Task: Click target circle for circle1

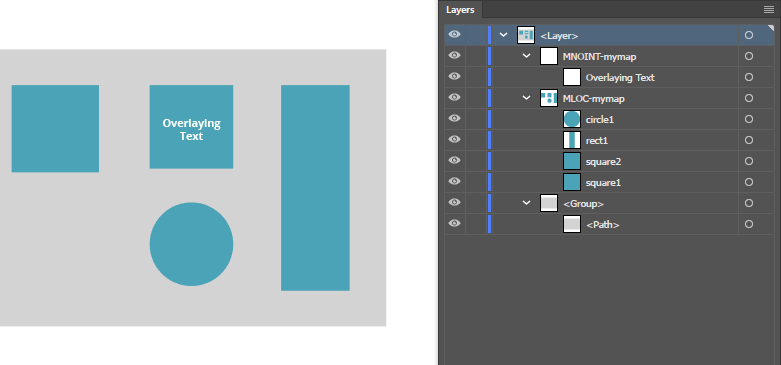Action: pos(749,119)
